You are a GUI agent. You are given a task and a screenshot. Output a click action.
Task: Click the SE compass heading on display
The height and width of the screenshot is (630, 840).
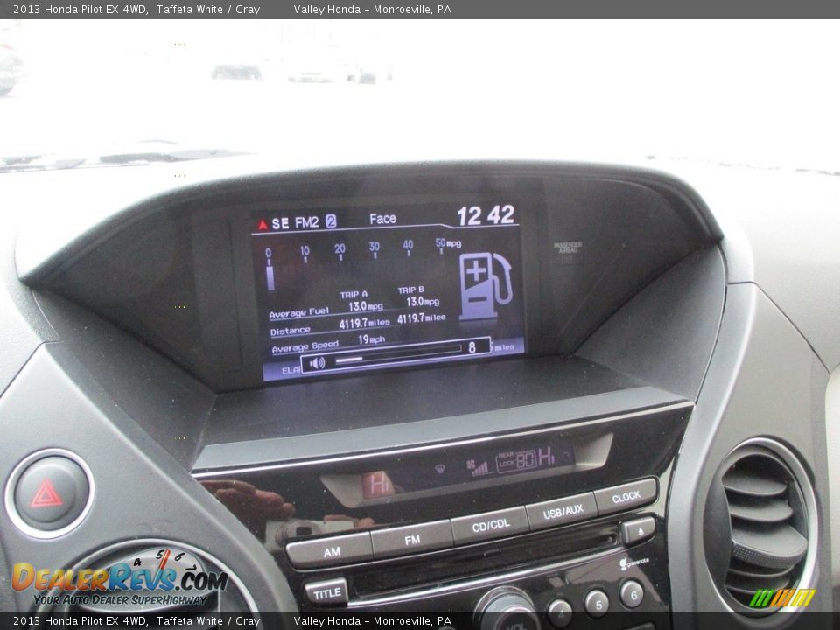[280, 223]
